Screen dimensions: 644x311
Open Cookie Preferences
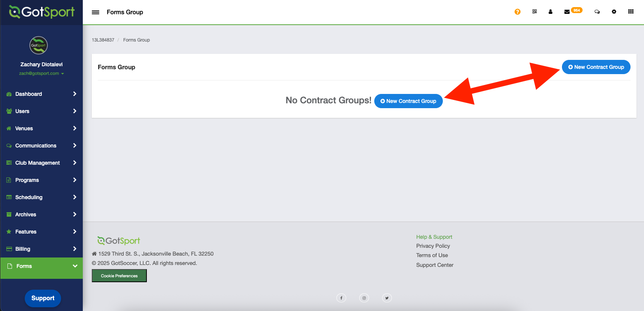[119, 276]
